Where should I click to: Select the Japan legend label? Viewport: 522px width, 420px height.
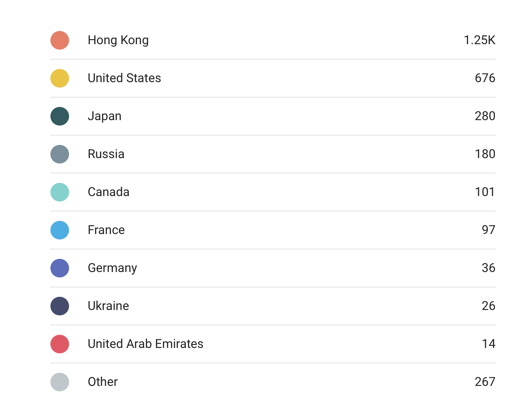(105, 116)
